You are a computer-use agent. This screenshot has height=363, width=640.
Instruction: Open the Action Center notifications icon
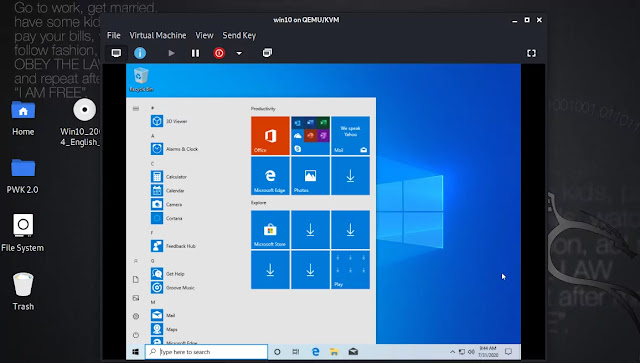click(509, 352)
